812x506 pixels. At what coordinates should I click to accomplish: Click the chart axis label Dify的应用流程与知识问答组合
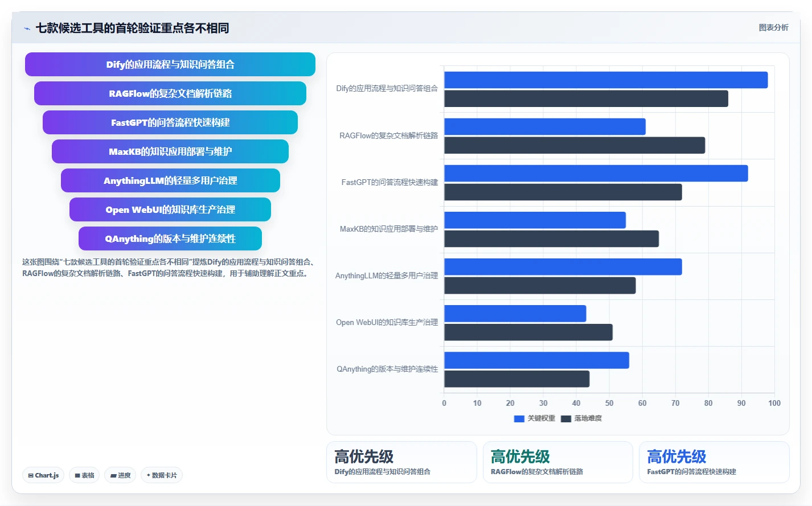coord(387,89)
